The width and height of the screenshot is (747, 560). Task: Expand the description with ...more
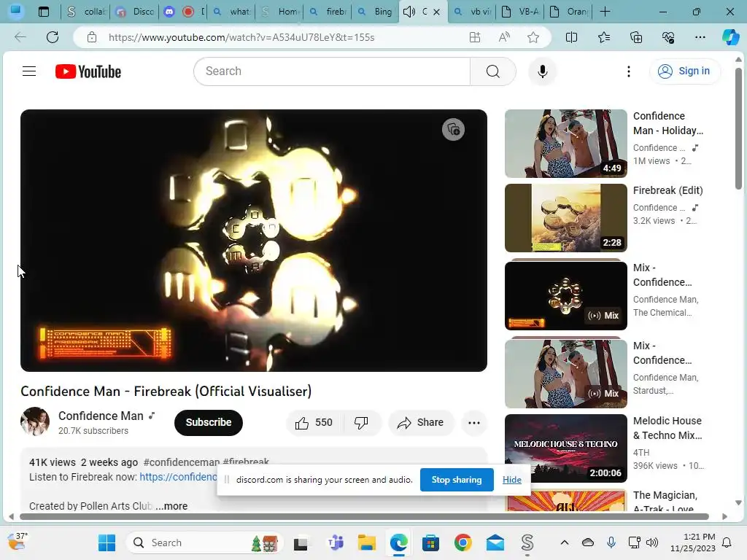tap(171, 506)
